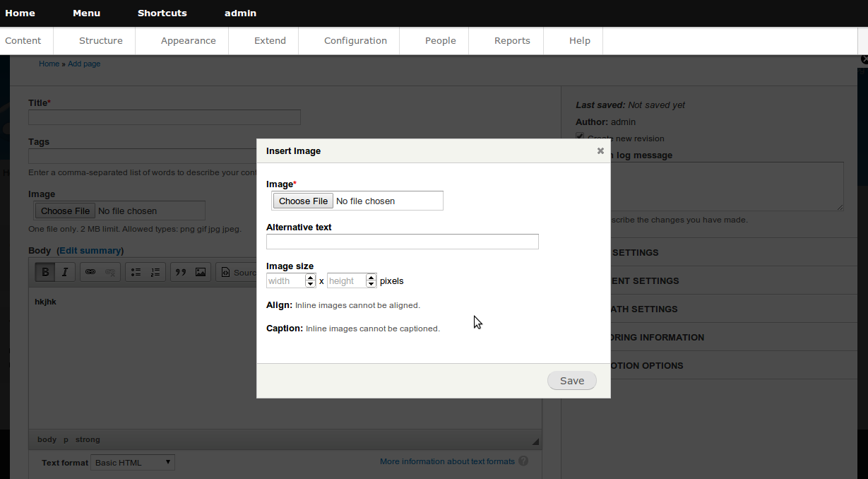Open the Structure admin menu item

pos(100,40)
